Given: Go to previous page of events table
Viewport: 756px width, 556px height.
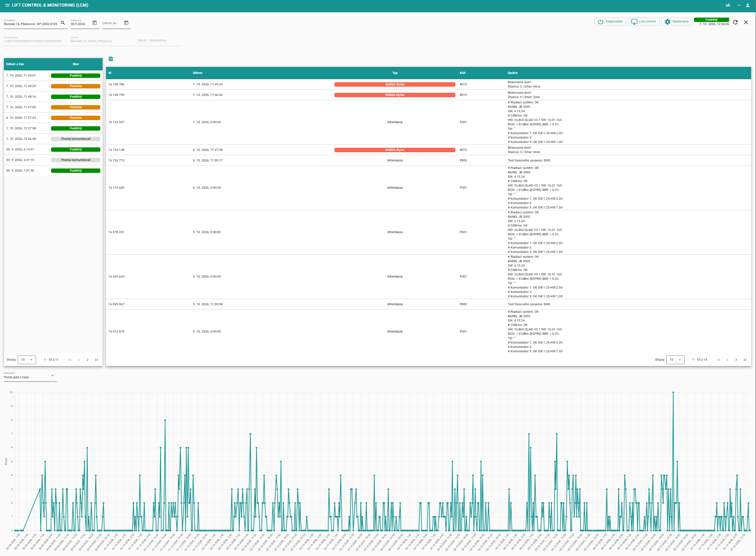Looking at the screenshot, I should (727, 360).
